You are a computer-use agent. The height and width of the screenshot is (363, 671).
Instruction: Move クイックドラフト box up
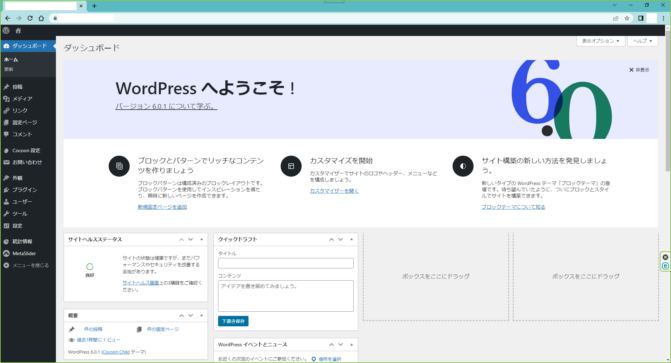point(331,240)
